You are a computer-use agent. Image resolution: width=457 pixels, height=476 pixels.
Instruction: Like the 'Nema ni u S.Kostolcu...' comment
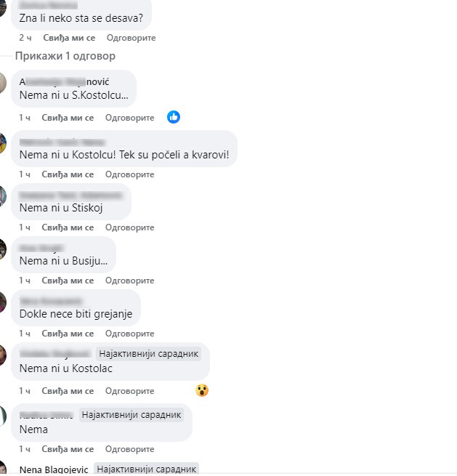point(68,118)
